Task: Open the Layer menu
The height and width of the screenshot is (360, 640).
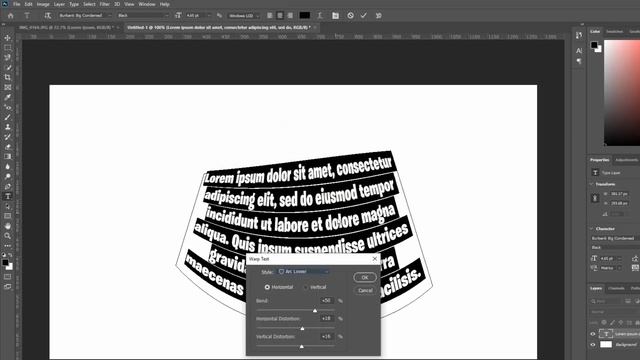Action: [x=60, y=4]
